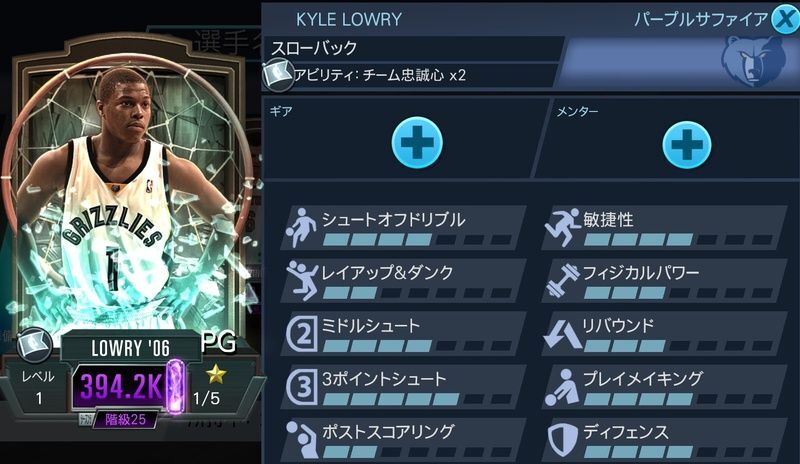800x464 pixels.
Task: Tap the Grizzlies bear team logo
Action: pyautogui.click(x=752, y=60)
